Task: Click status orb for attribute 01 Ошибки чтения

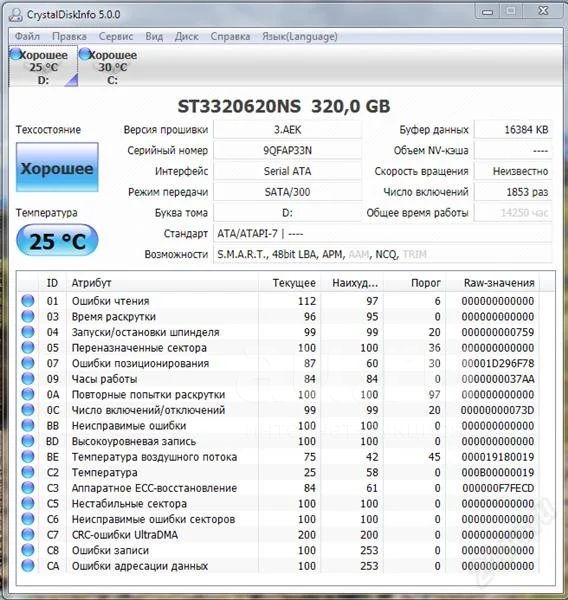Action: pyautogui.click(x=28, y=301)
